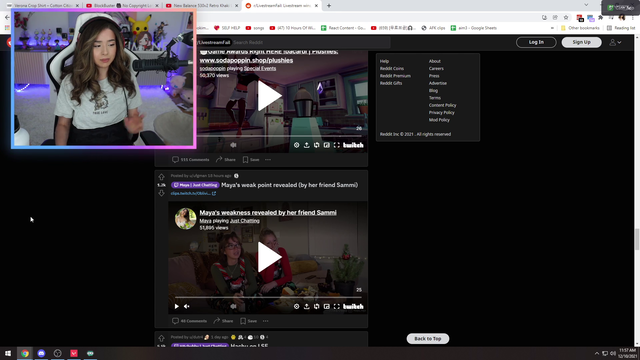640x360 pixels.
Task: Play the sodapoppin Game Awards clip
Action: [x=269, y=96]
